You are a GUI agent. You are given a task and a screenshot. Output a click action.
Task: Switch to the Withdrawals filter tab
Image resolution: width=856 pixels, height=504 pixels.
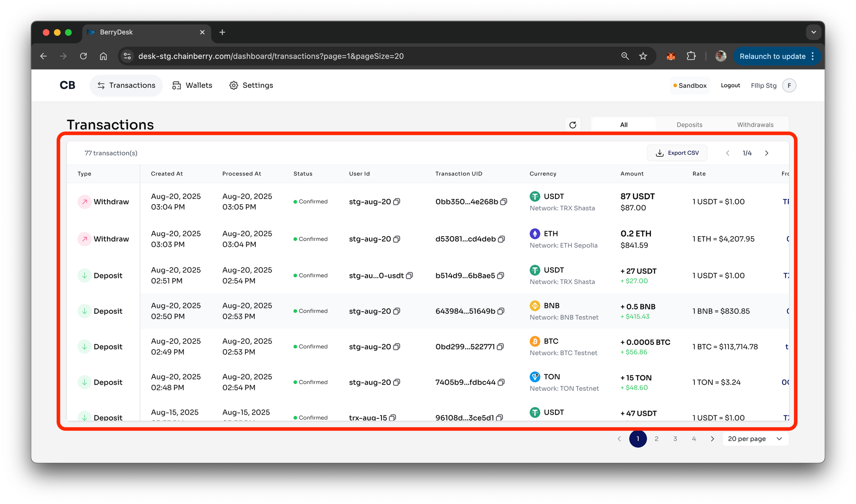[x=755, y=125]
